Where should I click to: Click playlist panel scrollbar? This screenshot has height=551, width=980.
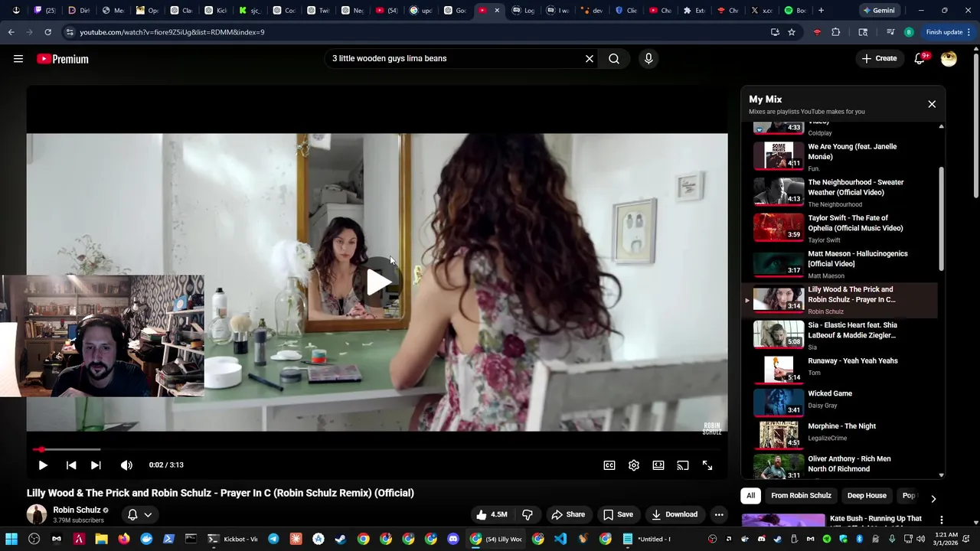(941, 218)
